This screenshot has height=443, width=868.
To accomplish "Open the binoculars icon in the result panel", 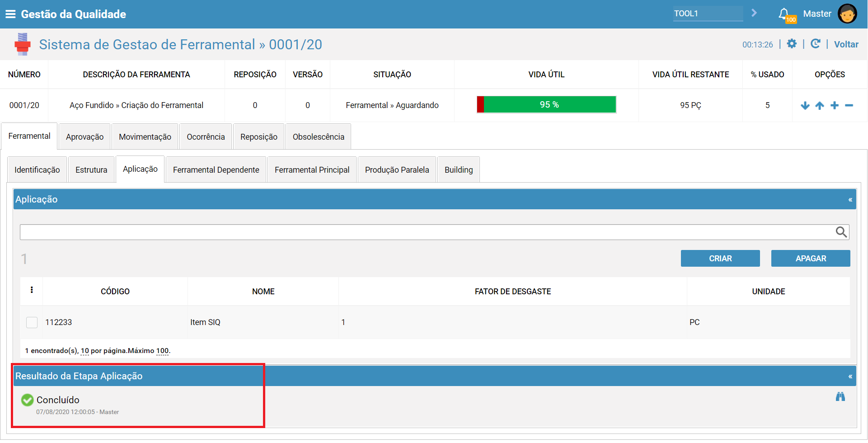I will click(840, 396).
